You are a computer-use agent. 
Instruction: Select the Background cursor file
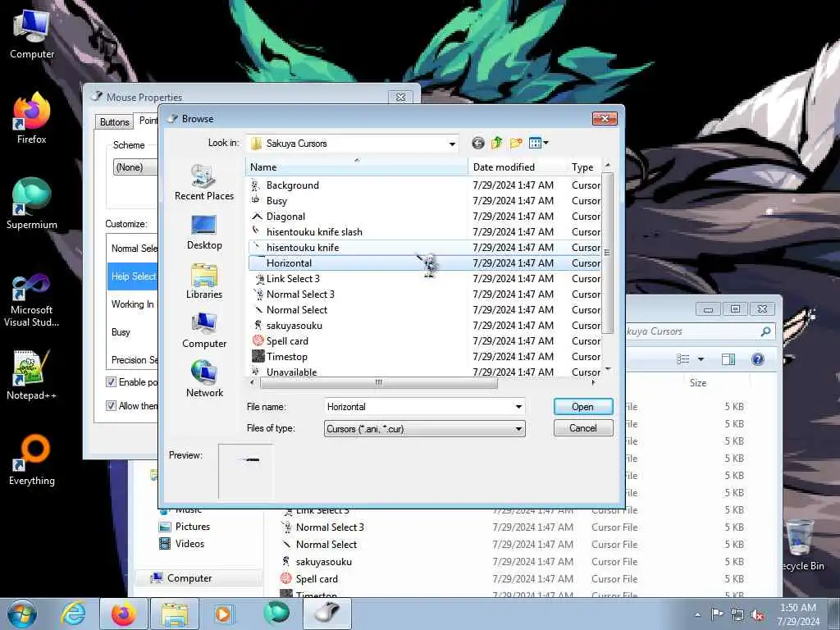pos(293,185)
